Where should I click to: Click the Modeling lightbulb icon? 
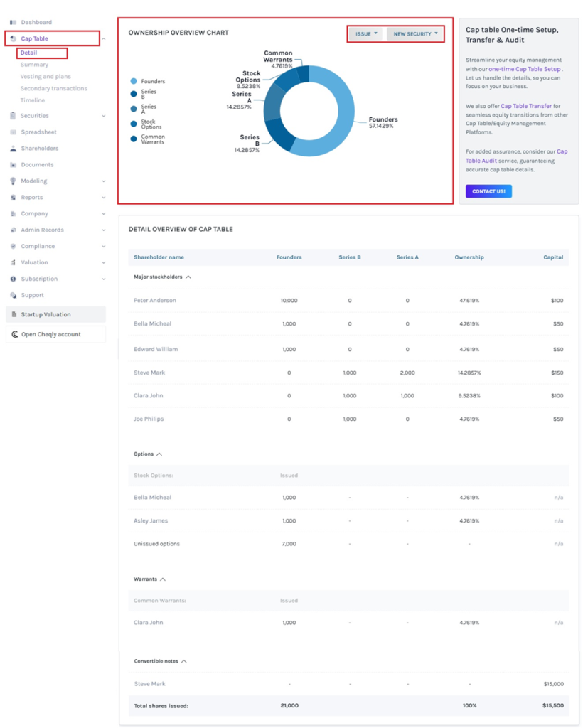coord(13,181)
